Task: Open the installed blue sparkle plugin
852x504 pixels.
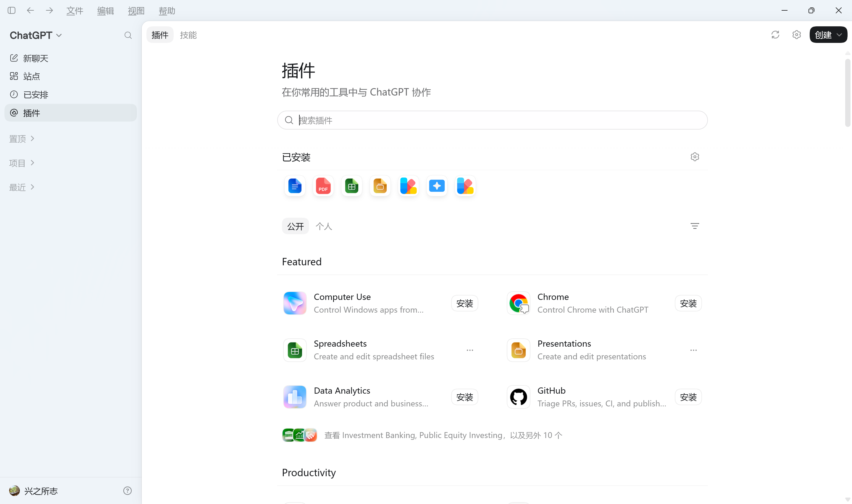Action: click(x=437, y=186)
